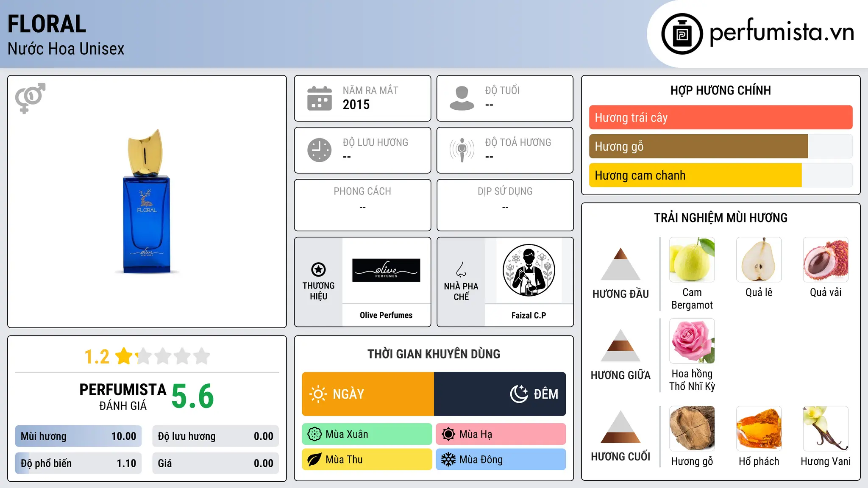868x488 pixels.
Task: Click the Phong cách style card
Action: pyautogui.click(x=362, y=205)
